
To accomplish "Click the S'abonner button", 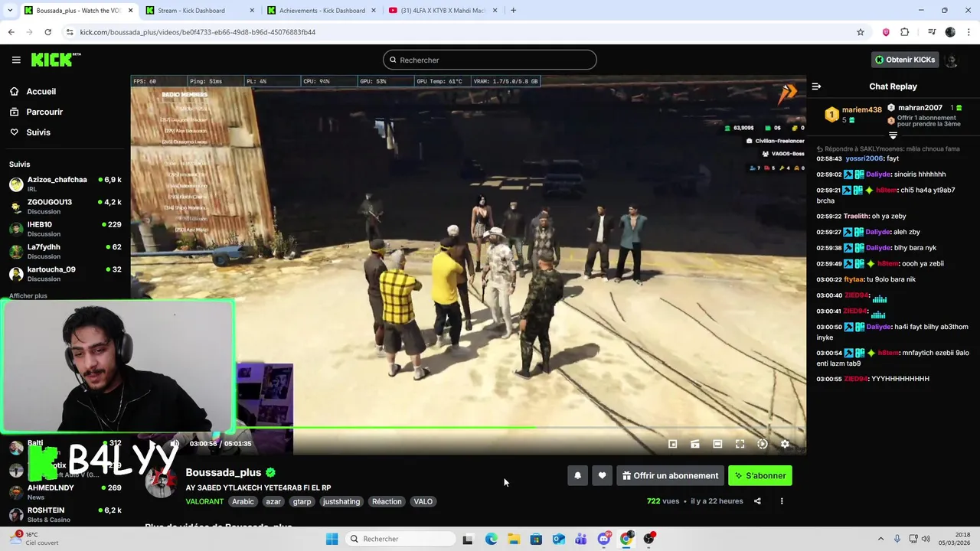I will tap(760, 475).
